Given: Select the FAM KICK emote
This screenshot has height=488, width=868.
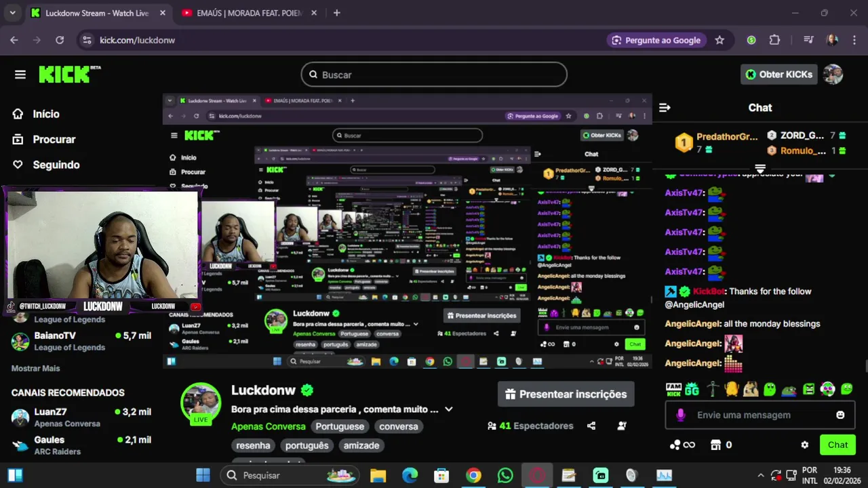Looking at the screenshot, I should pos(673,389).
